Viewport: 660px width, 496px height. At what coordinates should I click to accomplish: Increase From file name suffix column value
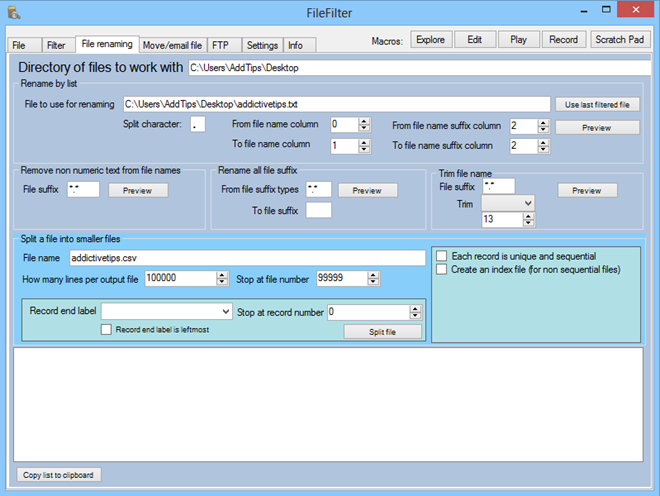coord(544,122)
